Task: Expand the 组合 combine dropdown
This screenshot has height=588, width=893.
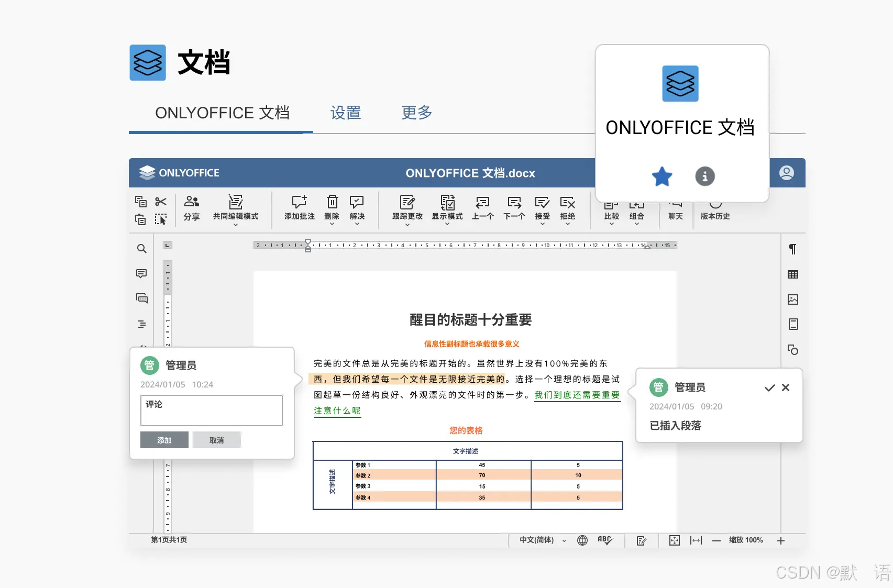Action: pos(637,225)
